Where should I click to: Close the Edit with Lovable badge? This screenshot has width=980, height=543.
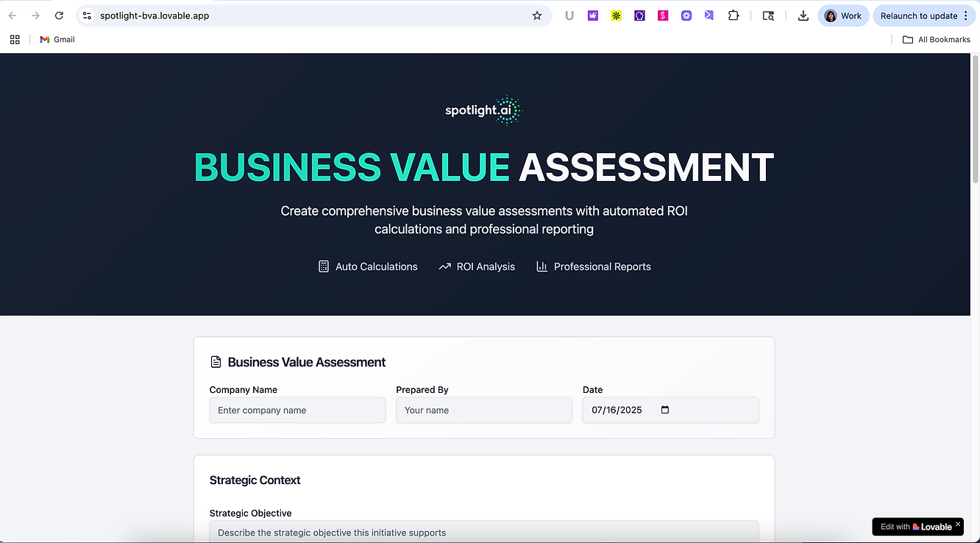point(957,524)
